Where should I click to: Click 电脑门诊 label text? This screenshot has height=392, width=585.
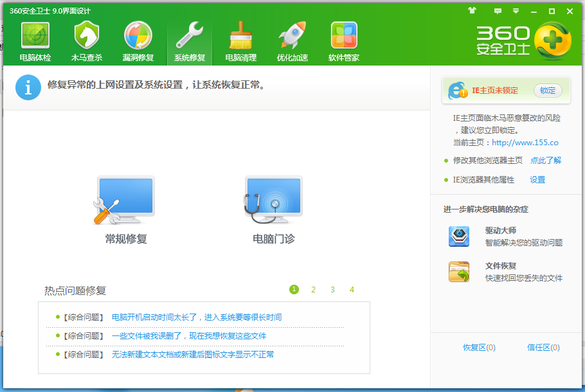(274, 238)
